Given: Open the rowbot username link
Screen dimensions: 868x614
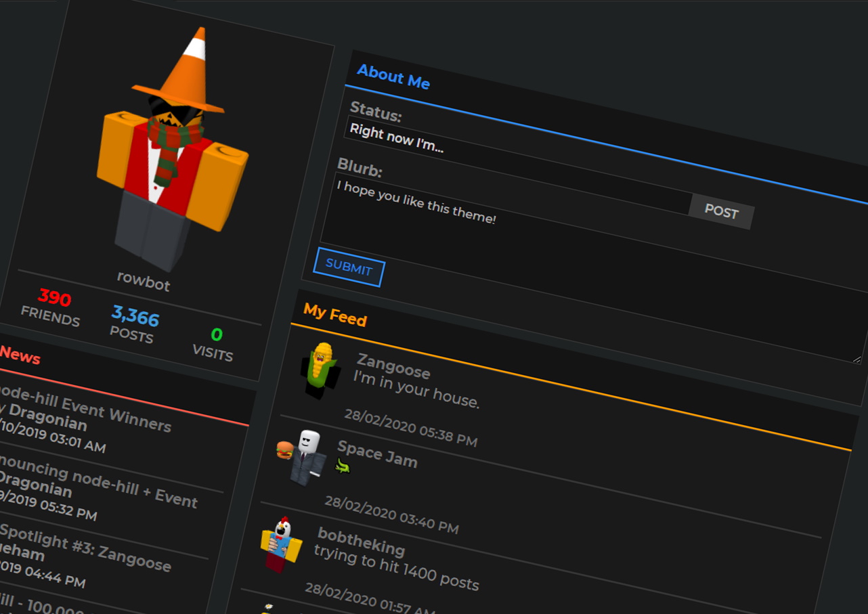Looking at the screenshot, I should 143,280.
